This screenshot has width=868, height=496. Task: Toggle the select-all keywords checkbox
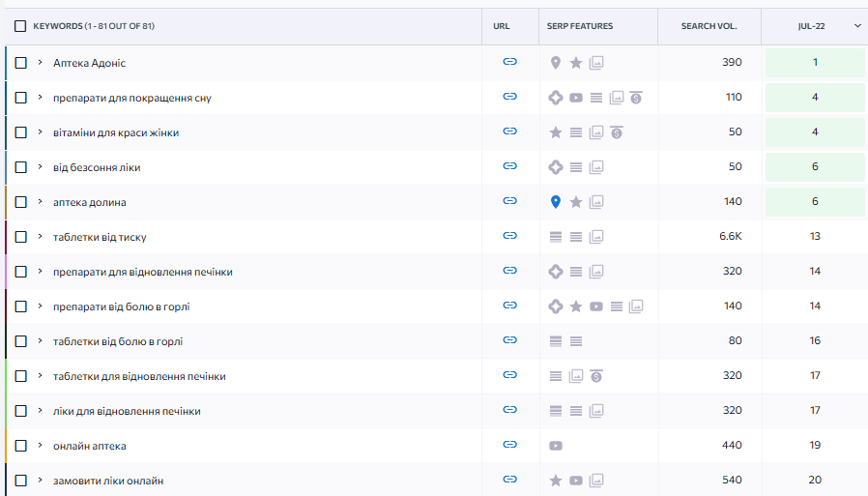tap(20, 26)
